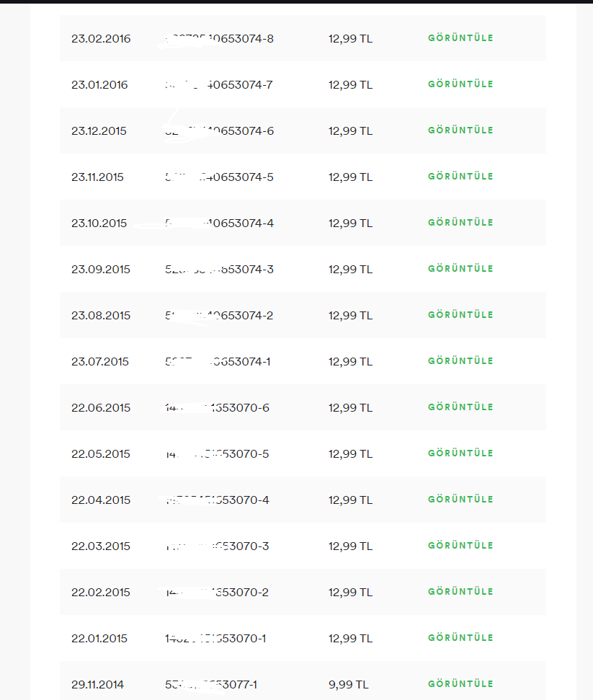Select order number ending 653074-7
The height and width of the screenshot is (700, 593).
click(x=218, y=85)
